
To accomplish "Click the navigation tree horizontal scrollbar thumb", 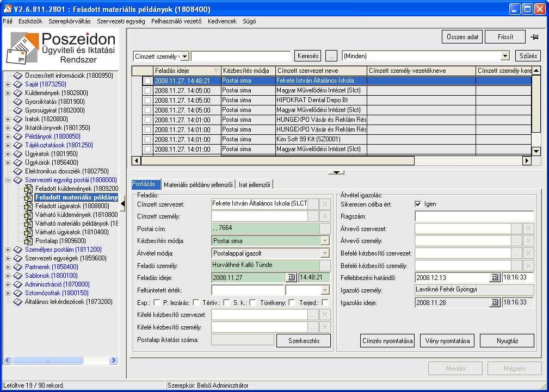I will pyautogui.click(x=47, y=360).
